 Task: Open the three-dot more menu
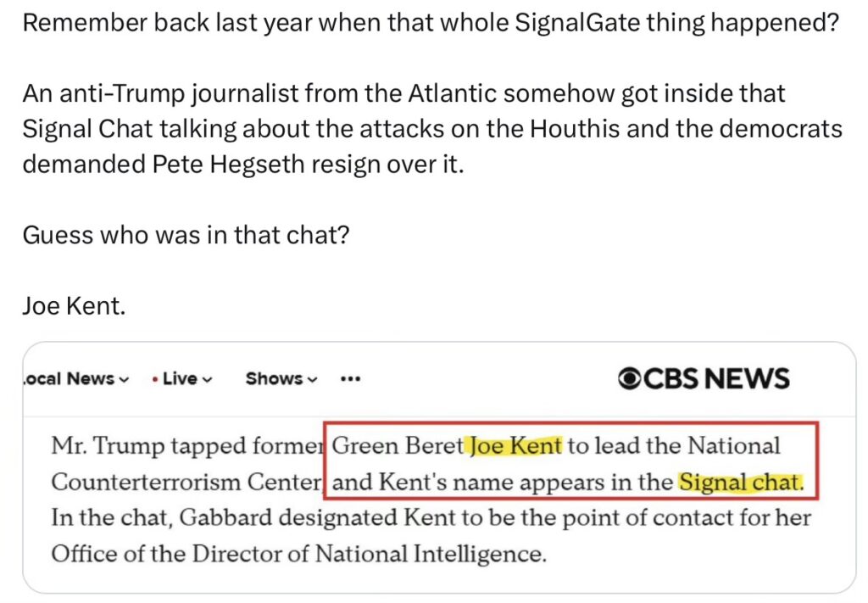[350, 379]
